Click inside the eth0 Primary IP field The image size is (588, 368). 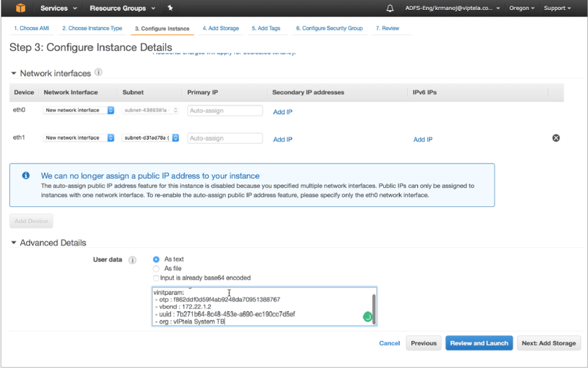tap(225, 110)
